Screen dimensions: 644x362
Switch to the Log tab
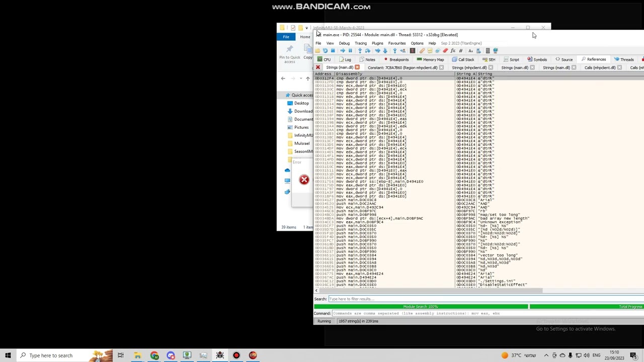[x=345, y=59]
